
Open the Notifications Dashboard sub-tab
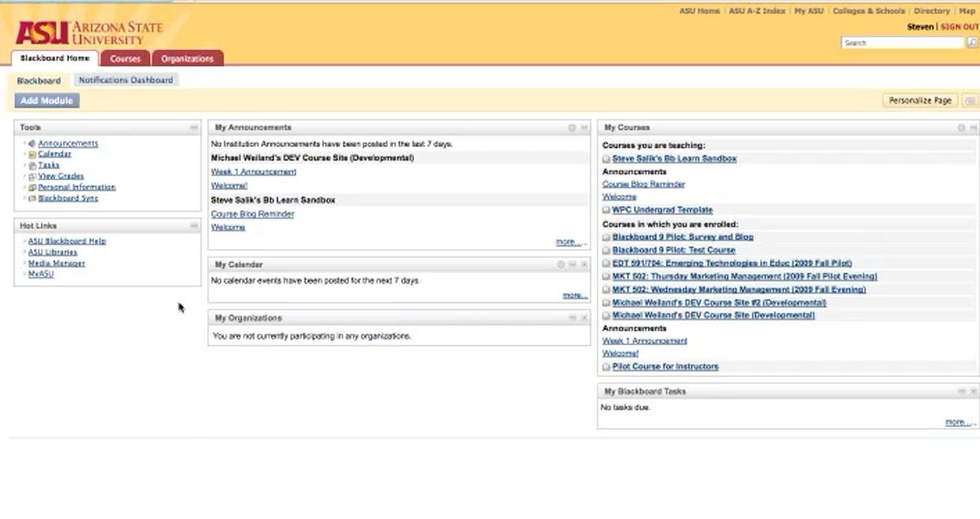(x=126, y=80)
